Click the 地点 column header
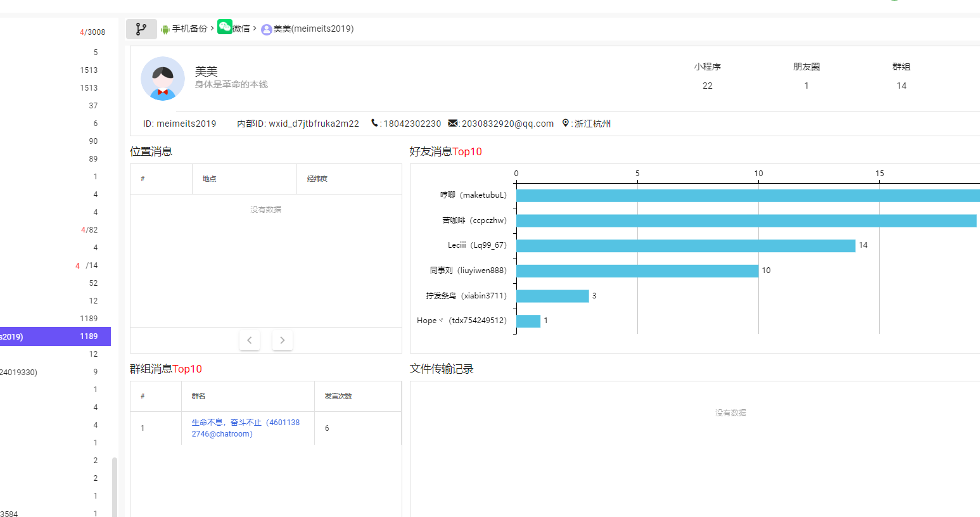Viewport: 980px width, 517px height. [245, 179]
